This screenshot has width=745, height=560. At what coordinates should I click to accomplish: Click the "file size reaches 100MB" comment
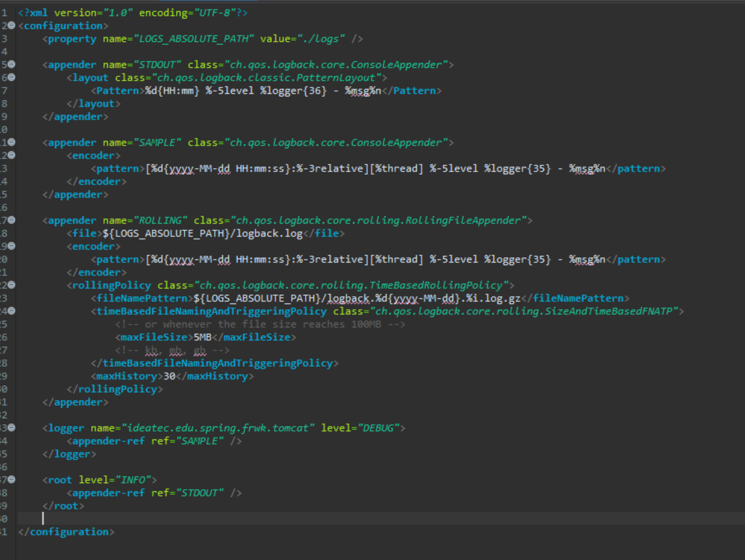point(312,324)
